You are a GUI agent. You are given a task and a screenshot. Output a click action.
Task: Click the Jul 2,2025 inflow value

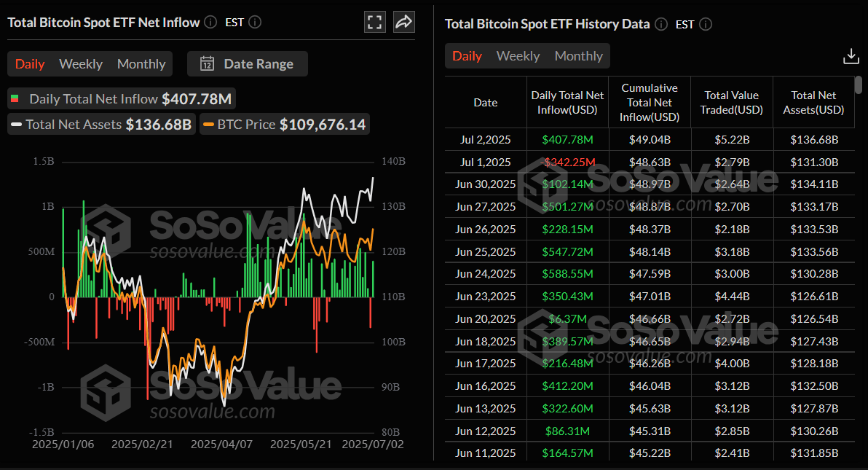pyautogui.click(x=567, y=139)
